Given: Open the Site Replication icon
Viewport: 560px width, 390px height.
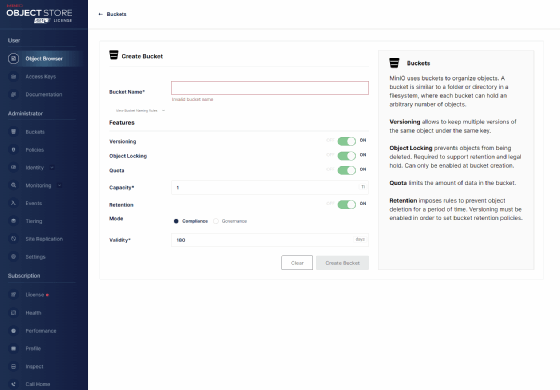Looking at the screenshot, I should click(x=14, y=239).
